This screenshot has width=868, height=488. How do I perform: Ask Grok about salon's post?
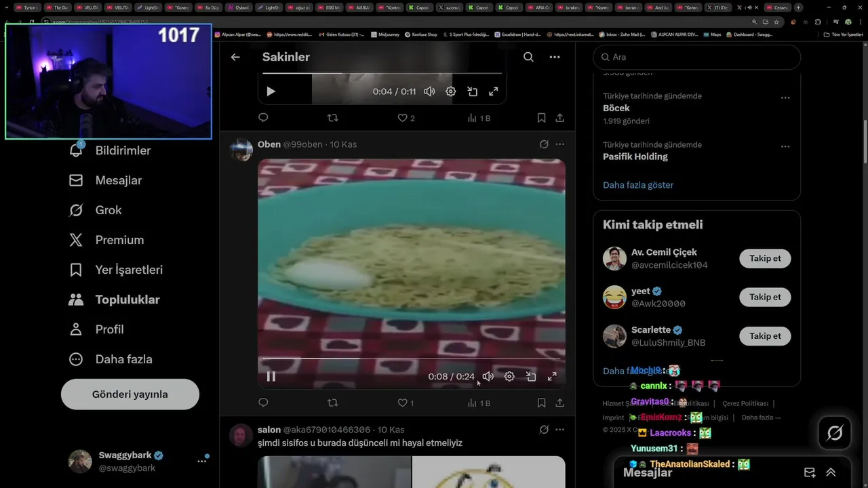pos(544,430)
